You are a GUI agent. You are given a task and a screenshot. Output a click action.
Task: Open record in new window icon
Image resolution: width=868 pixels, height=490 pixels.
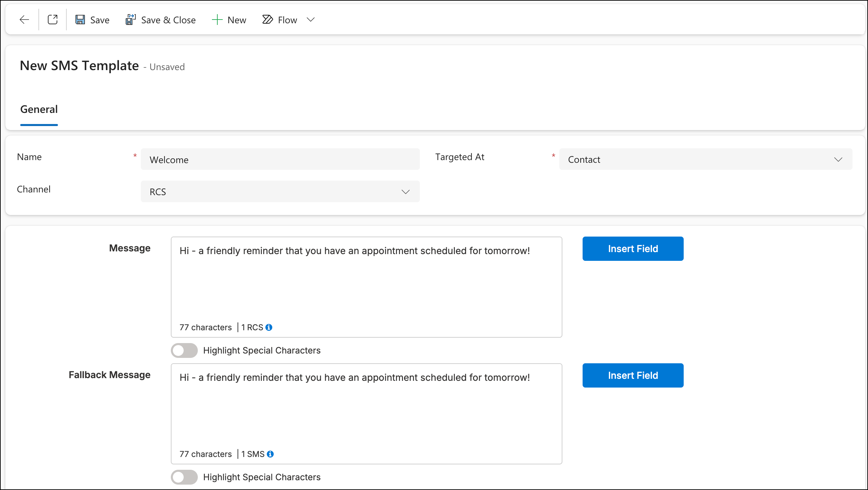53,20
